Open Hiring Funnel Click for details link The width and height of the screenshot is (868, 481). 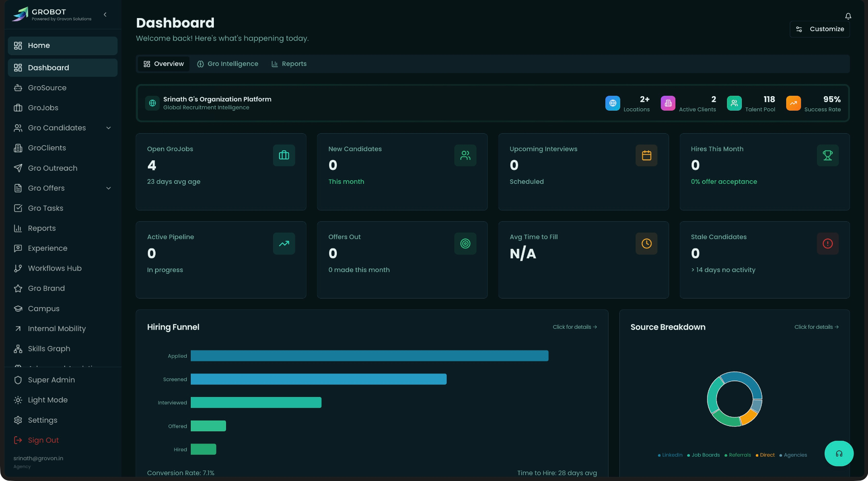tap(575, 327)
